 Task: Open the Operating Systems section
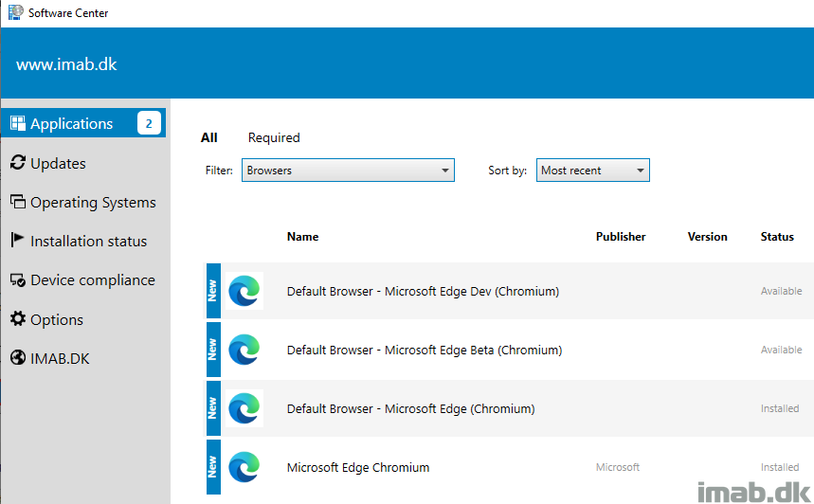coord(93,202)
